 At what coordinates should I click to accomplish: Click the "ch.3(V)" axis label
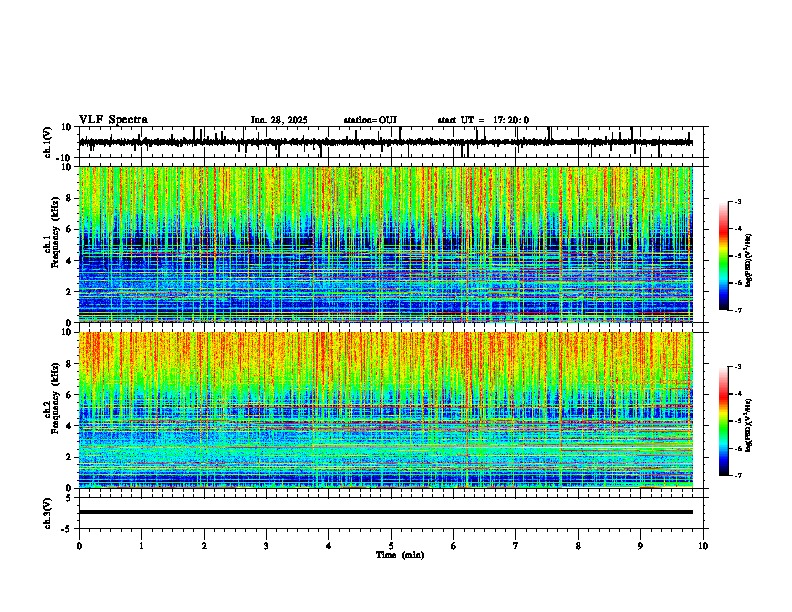[47, 513]
